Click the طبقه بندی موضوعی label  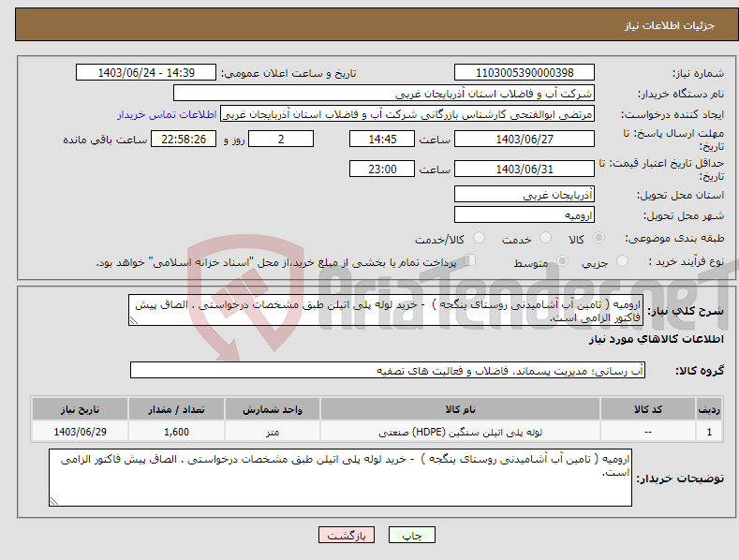click(x=674, y=239)
